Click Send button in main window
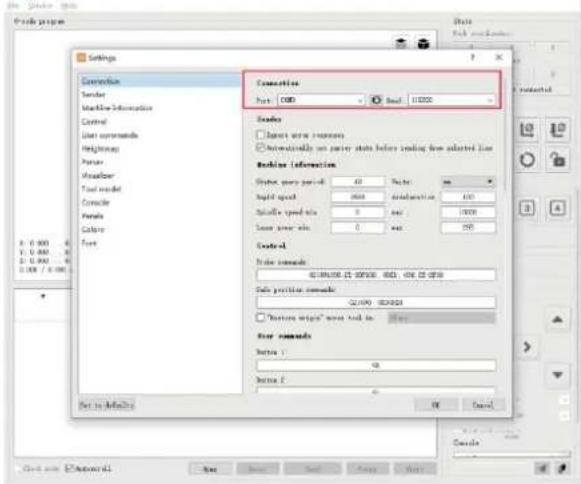Image resolution: width=581 pixels, height=484 pixels. click(312, 469)
